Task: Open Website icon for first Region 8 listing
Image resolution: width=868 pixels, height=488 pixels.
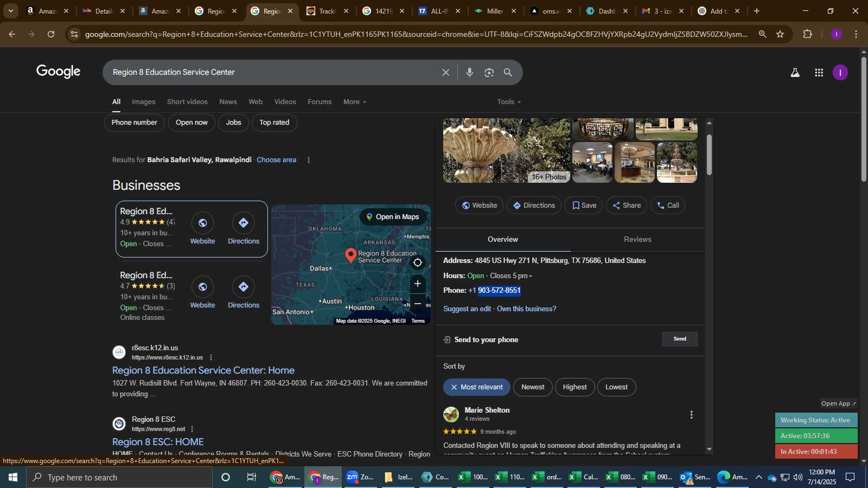Action: pos(202,223)
